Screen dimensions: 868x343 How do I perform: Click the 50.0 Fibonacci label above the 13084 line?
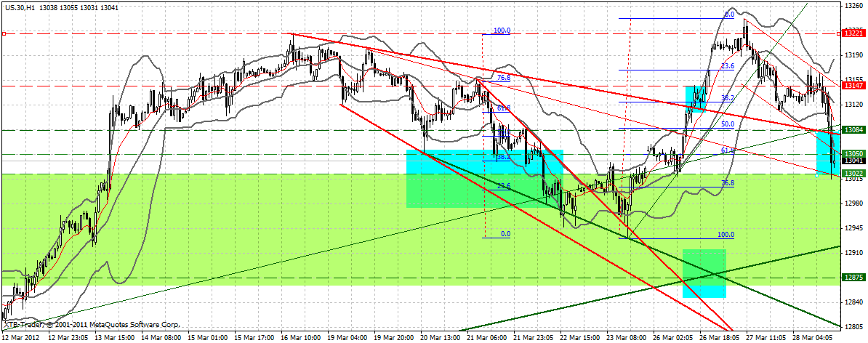point(728,124)
